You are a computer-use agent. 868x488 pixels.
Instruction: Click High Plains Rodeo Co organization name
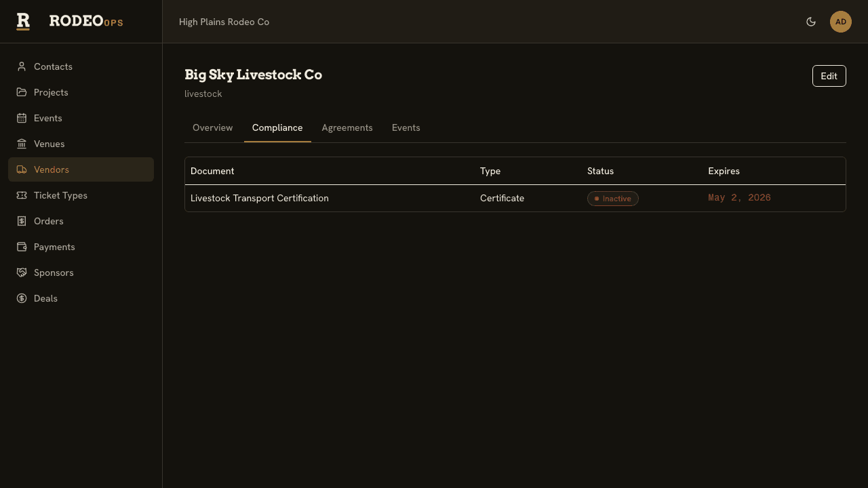coord(224,22)
